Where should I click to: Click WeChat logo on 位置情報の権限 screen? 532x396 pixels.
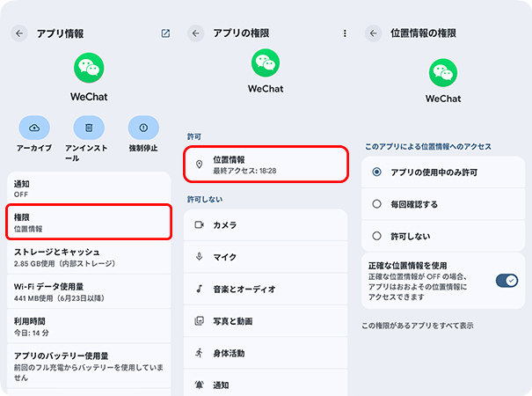click(x=443, y=73)
